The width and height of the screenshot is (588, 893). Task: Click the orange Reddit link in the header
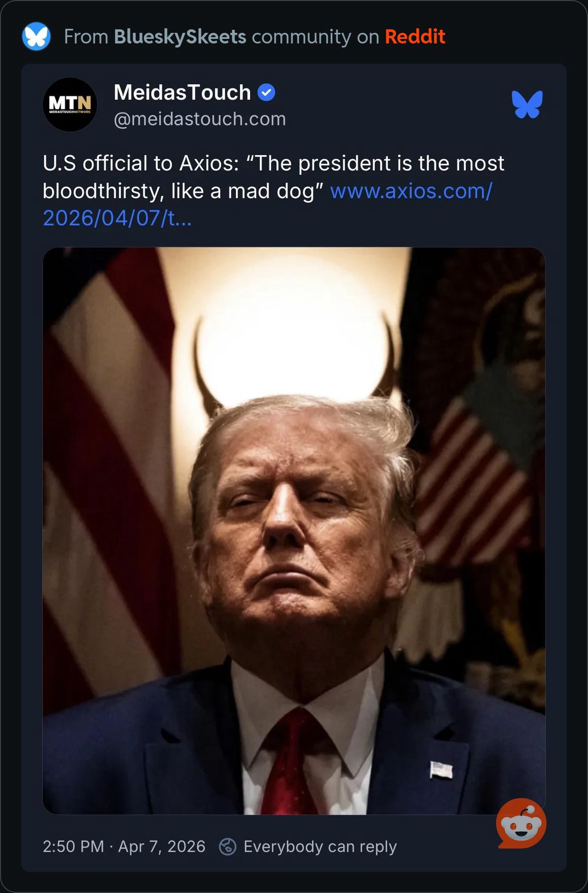click(415, 36)
